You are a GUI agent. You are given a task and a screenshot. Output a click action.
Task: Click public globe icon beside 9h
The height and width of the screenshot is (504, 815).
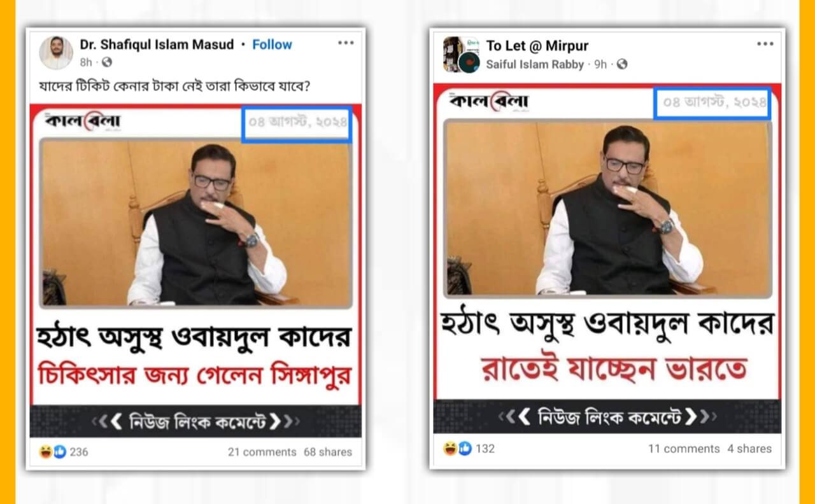622,64
